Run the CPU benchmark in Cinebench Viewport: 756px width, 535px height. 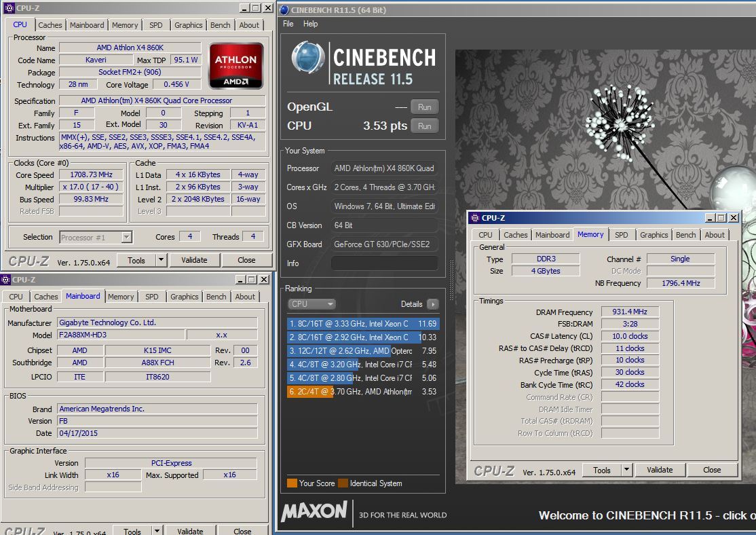(425, 126)
